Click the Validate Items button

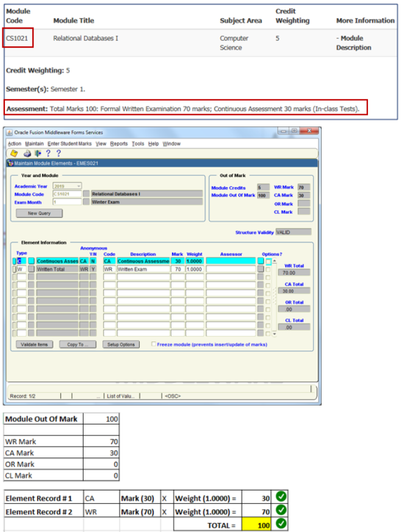pos(34,344)
